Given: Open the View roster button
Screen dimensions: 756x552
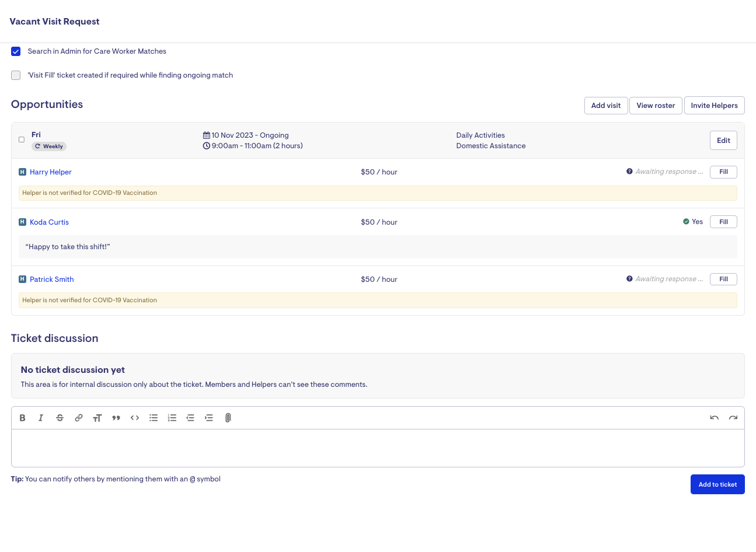Looking at the screenshot, I should tap(656, 106).
